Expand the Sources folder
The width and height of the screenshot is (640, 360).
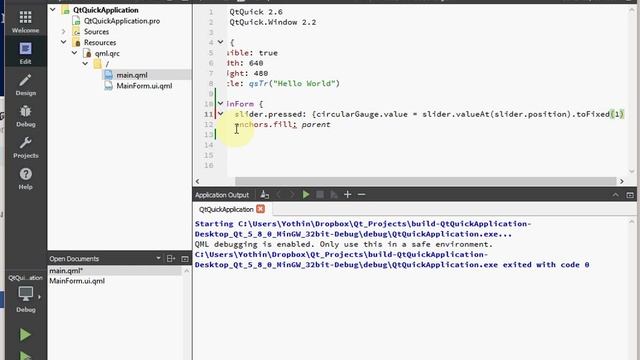click(64, 31)
